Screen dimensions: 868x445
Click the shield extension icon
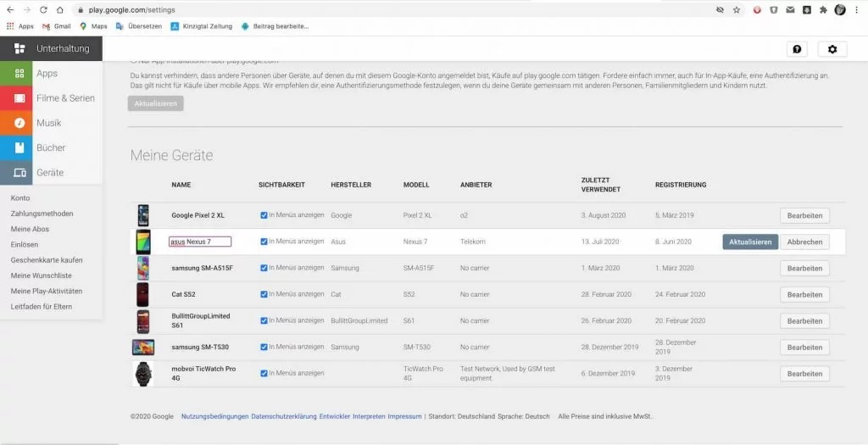tap(773, 10)
